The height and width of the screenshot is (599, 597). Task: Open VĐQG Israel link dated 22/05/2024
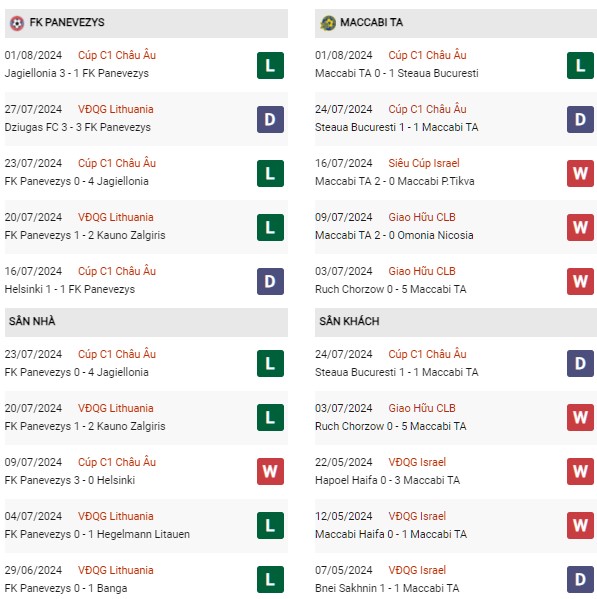pyautogui.click(x=417, y=462)
